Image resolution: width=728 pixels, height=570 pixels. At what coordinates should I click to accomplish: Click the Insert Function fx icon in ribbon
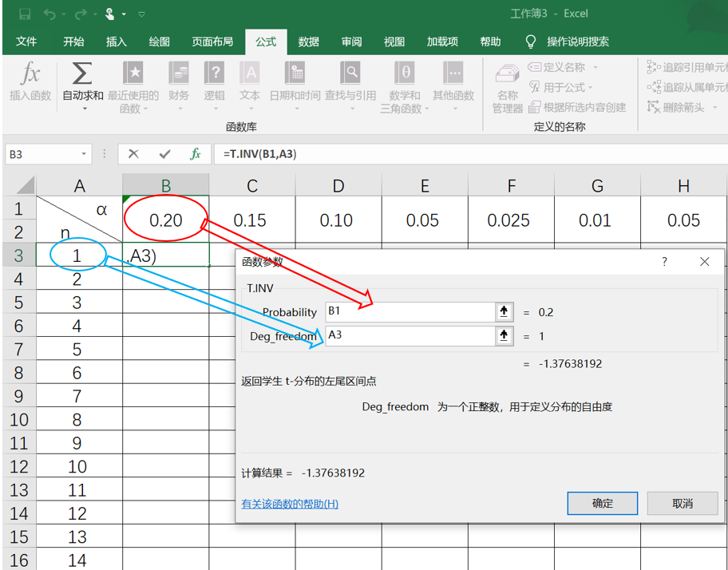click(30, 73)
